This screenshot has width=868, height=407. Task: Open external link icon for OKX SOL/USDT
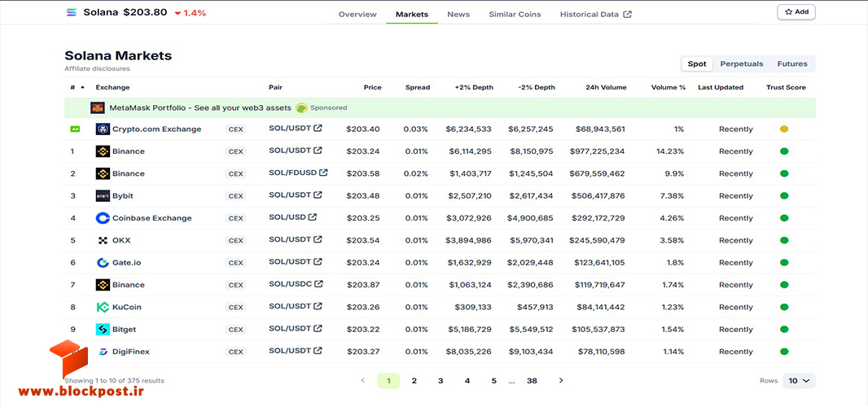tap(318, 239)
